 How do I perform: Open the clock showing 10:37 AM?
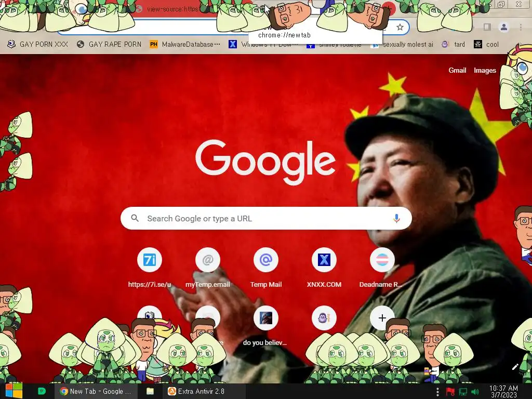point(503,392)
